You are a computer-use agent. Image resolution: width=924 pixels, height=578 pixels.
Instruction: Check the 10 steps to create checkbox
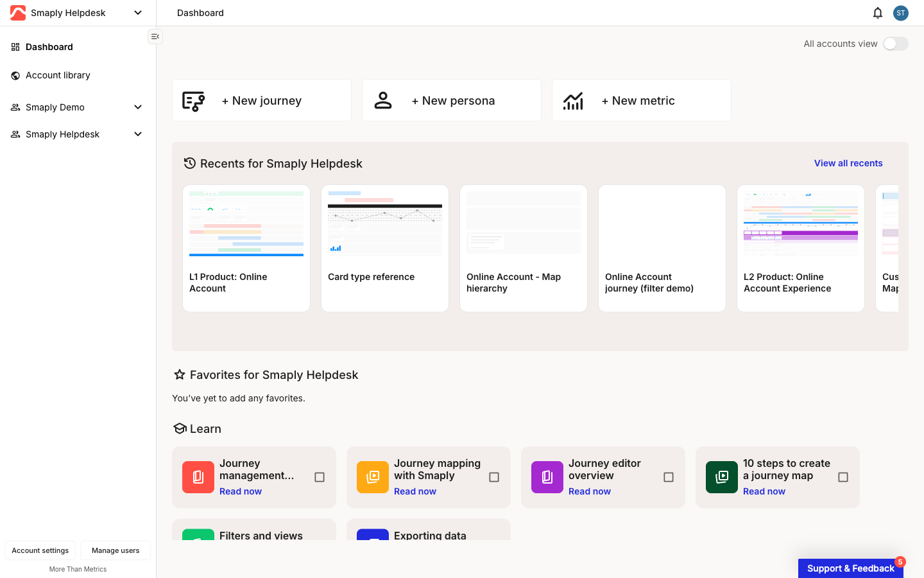tap(843, 477)
